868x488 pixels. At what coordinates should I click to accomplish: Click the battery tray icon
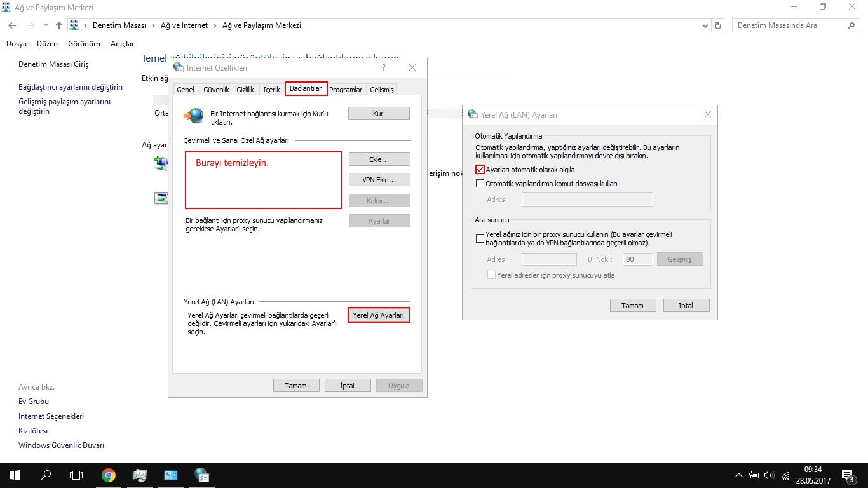click(x=754, y=475)
